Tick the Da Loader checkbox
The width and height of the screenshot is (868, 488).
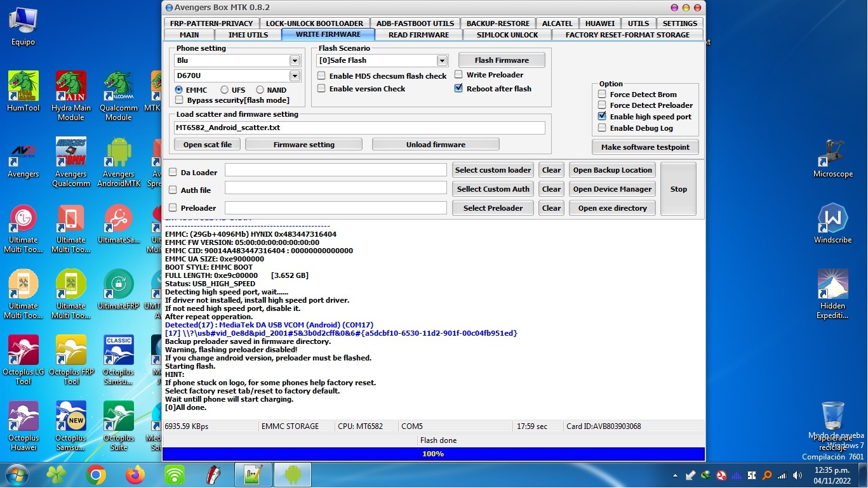[x=173, y=172]
